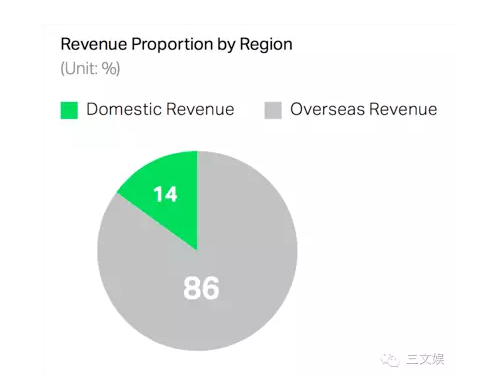The image size is (488, 387).
Task: Click the green Domestic Revenue legend swatch
Action: point(69,110)
